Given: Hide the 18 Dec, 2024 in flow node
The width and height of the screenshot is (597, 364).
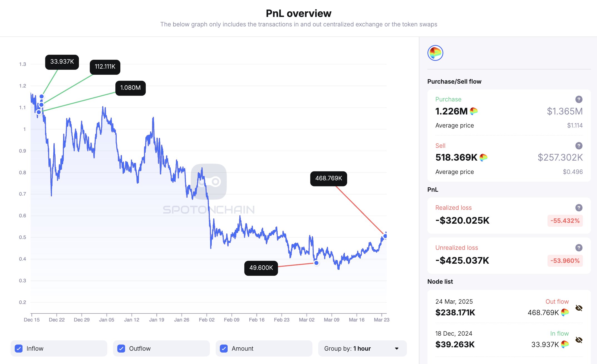Looking at the screenshot, I should (579, 340).
